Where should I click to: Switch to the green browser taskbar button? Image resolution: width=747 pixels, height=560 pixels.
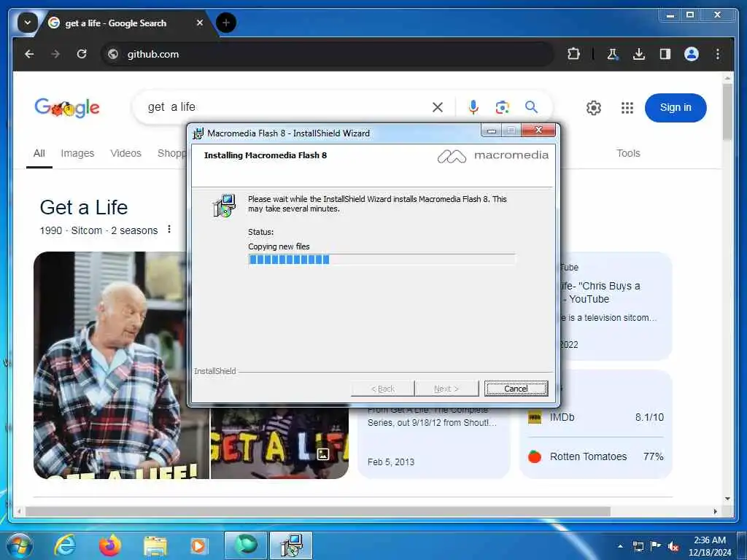point(246,545)
